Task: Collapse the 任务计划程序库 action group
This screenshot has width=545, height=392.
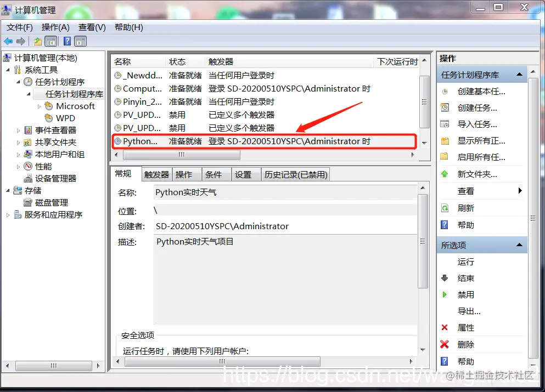Action: coord(519,74)
